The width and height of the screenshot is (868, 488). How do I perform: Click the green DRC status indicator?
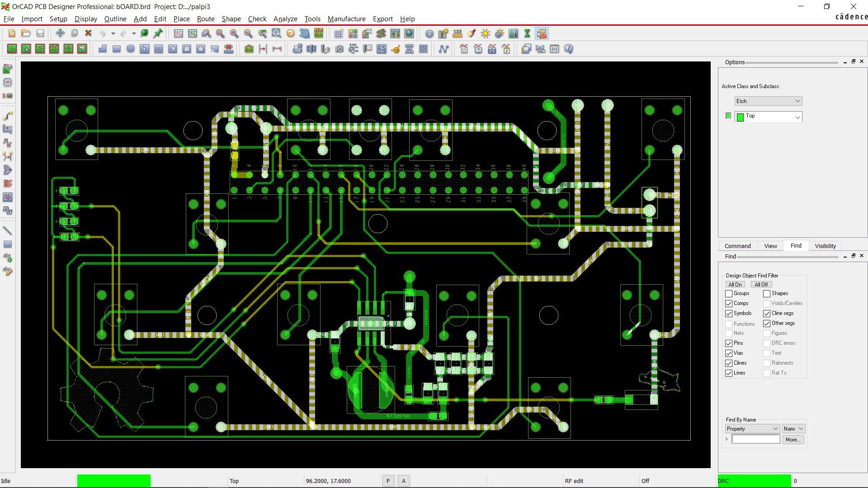pos(754,481)
